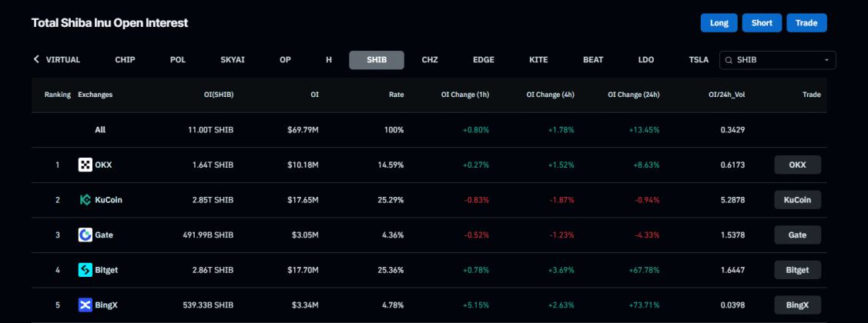Click the BingX exchange logo icon

[x=85, y=305]
